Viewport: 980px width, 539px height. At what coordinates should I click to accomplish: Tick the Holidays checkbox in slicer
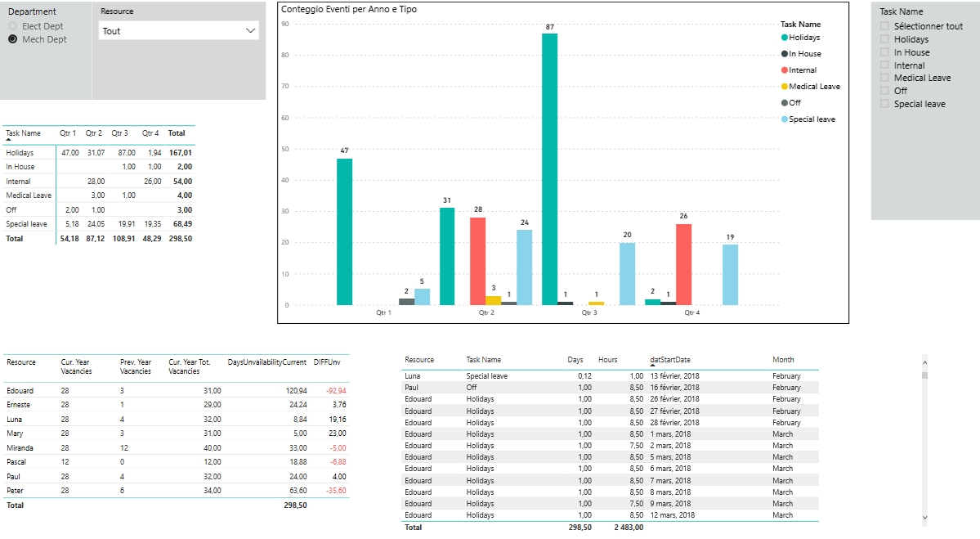[884, 39]
